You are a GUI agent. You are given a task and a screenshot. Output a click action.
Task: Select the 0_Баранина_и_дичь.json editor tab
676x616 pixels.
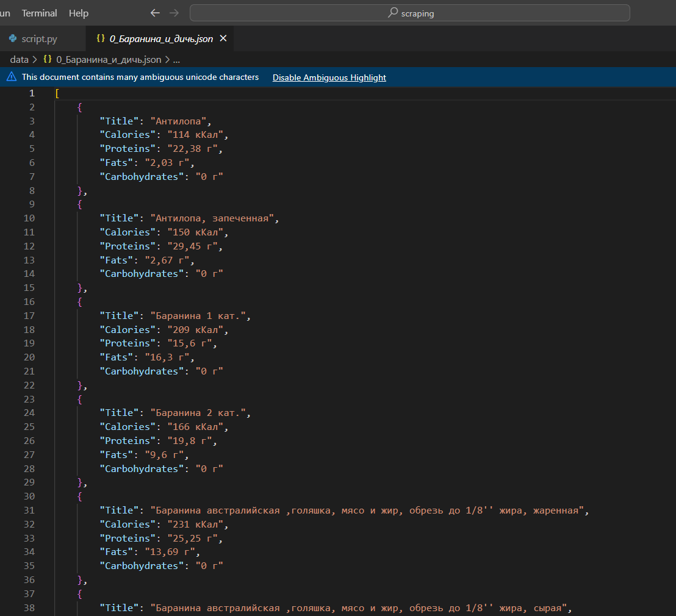(159, 39)
